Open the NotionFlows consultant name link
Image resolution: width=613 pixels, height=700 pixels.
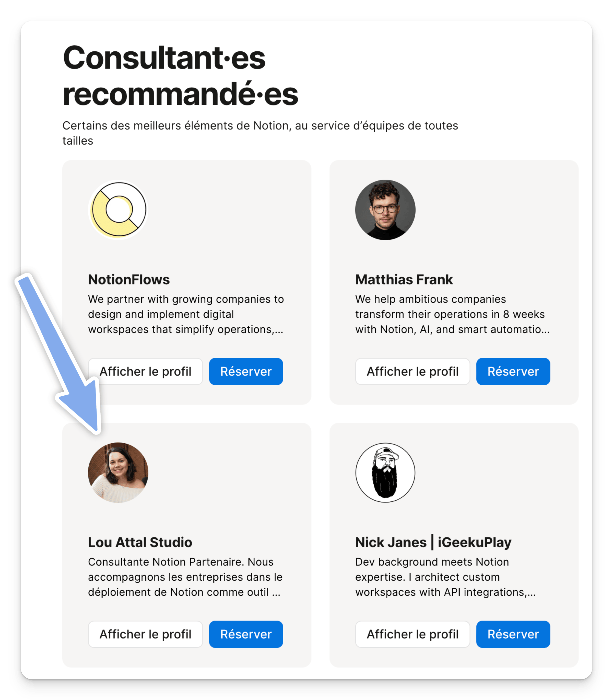click(x=129, y=280)
